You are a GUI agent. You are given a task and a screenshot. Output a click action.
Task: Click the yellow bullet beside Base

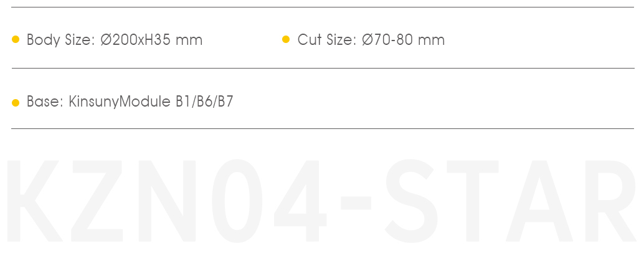coord(16,102)
